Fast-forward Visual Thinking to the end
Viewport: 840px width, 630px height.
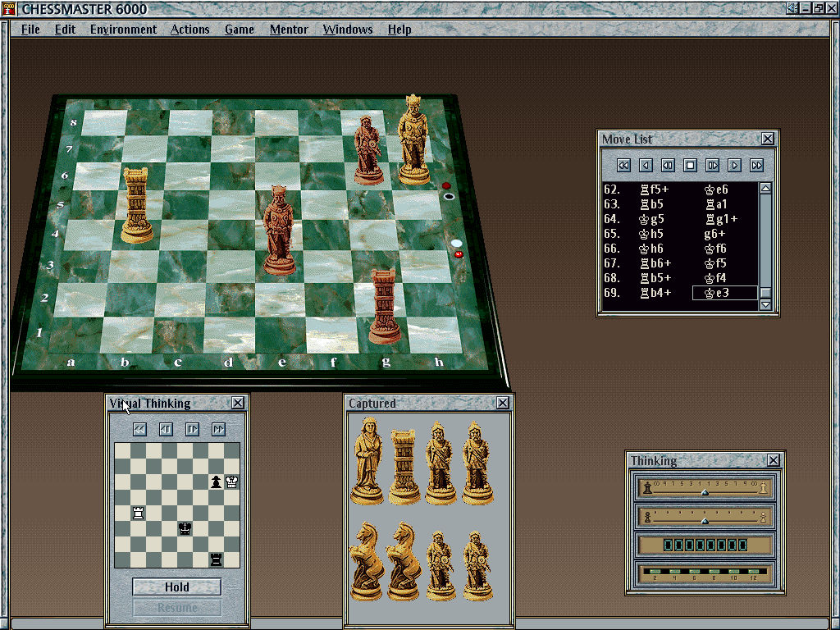[x=218, y=429]
